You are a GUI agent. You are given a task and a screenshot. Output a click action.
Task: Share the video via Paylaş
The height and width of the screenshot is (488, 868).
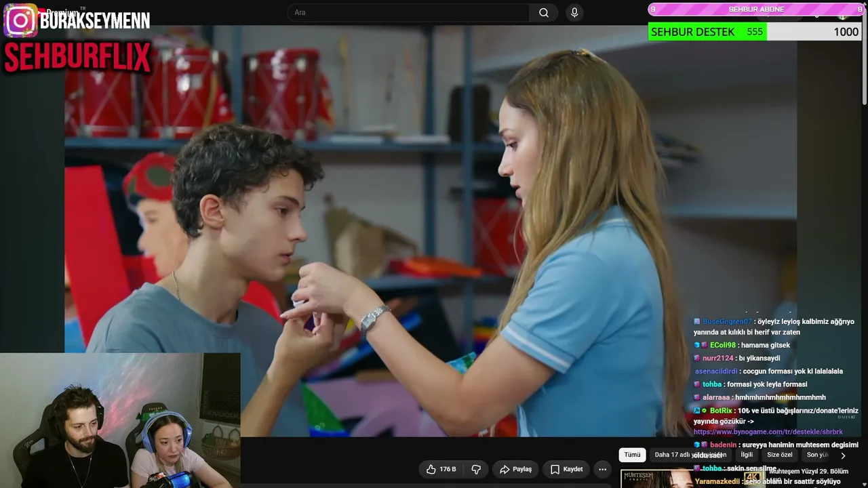[515, 469]
